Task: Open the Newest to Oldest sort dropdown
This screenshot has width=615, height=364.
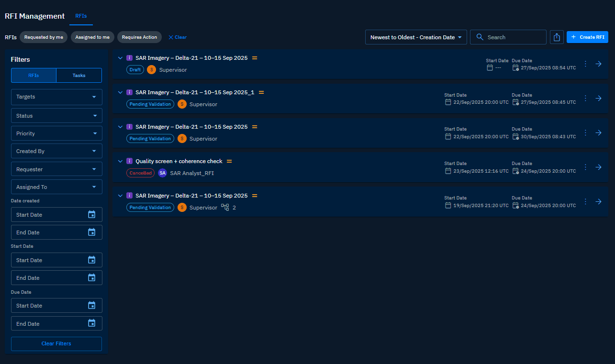Action: (415, 37)
